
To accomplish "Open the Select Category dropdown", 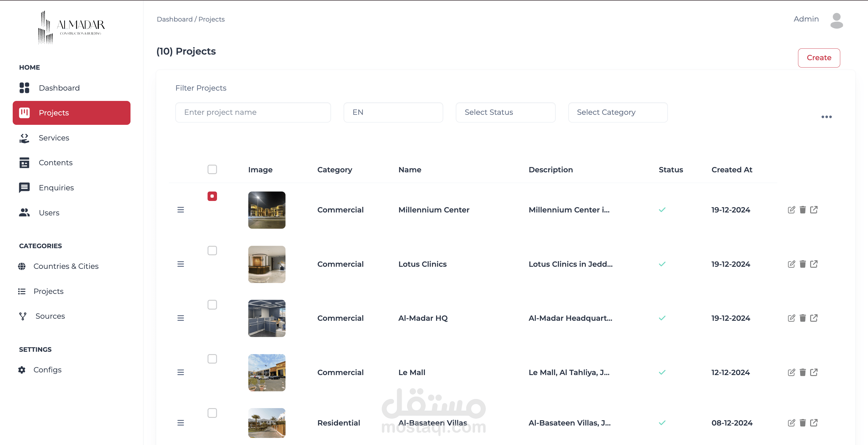I will coord(617,112).
